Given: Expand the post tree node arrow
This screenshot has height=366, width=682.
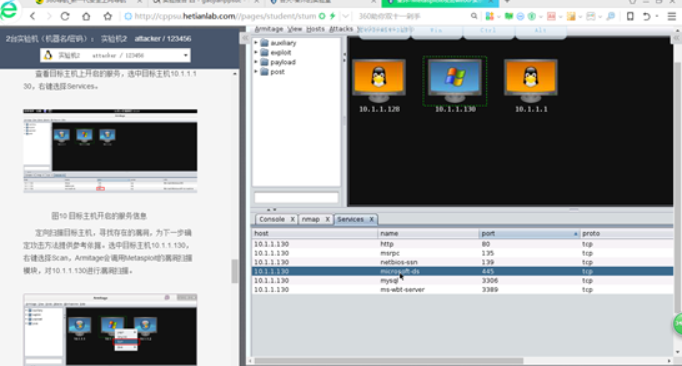Looking at the screenshot, I should pos(256,71).
